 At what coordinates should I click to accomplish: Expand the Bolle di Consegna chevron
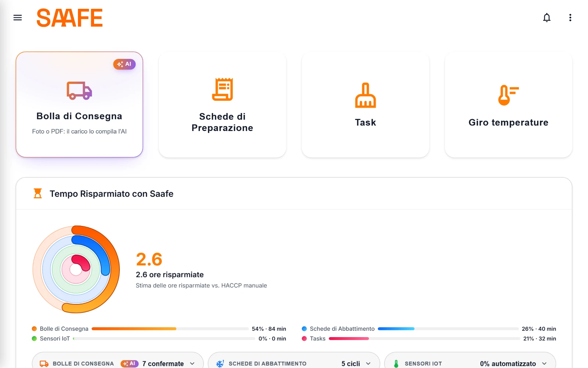(192, 364)
